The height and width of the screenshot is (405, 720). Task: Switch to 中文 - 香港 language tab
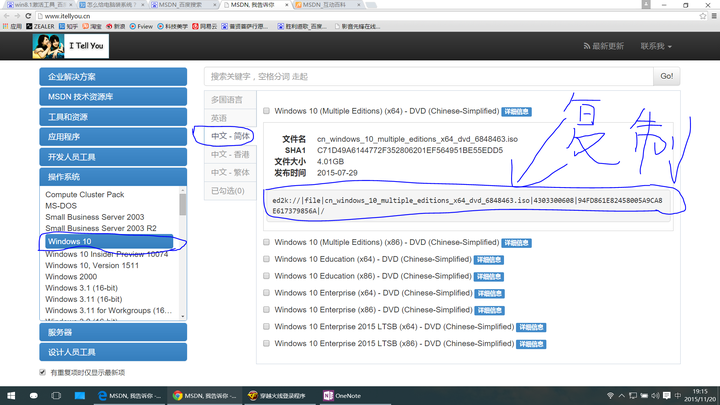pyautogui.click(x=230, y=154)
